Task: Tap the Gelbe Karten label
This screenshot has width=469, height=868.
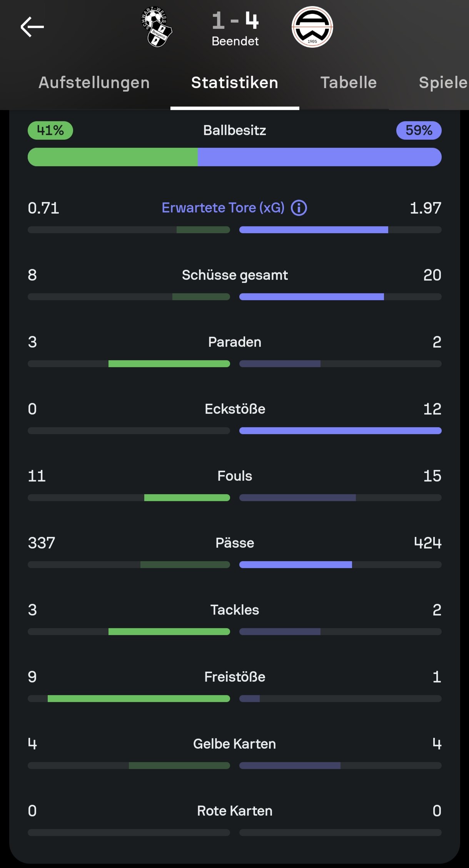Action: [x=235, y=744]
